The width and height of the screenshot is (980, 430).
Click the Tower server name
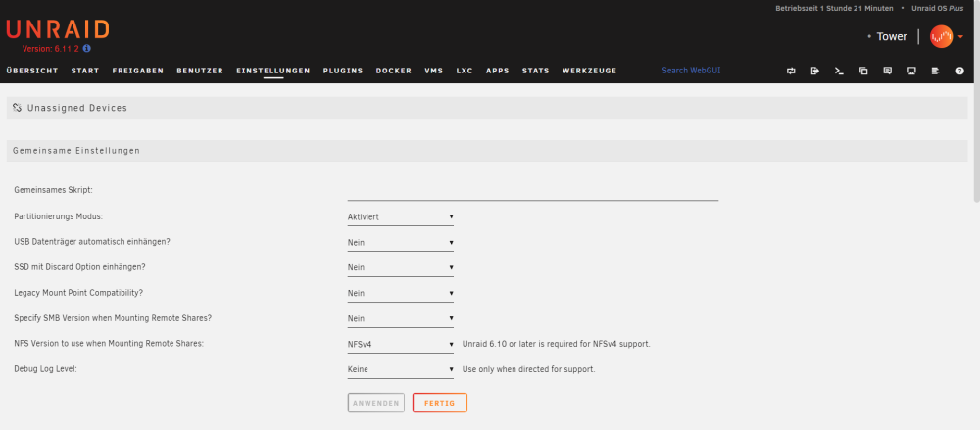892,37
